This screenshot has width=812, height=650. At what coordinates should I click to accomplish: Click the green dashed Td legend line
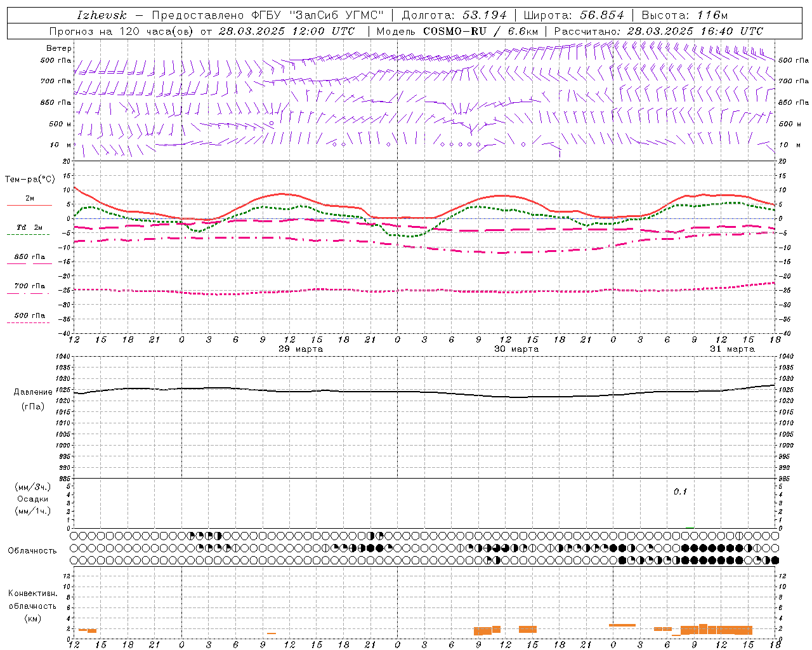coord(29,235)
